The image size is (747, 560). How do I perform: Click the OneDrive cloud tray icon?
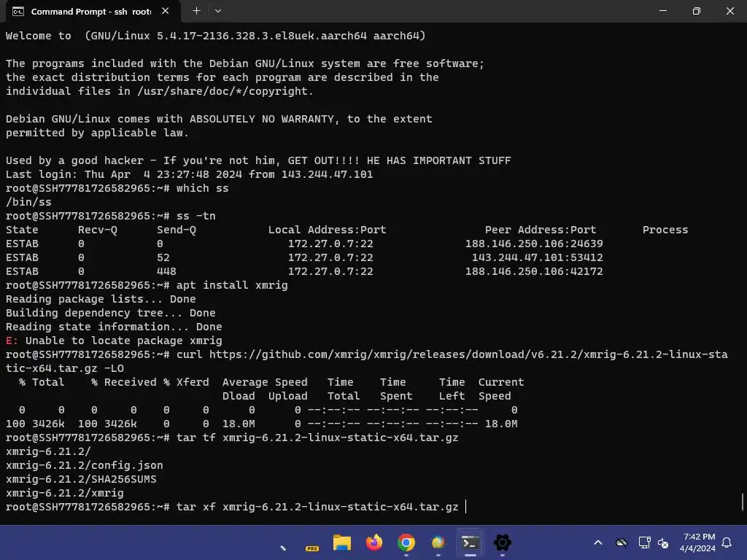click(622, 542)
